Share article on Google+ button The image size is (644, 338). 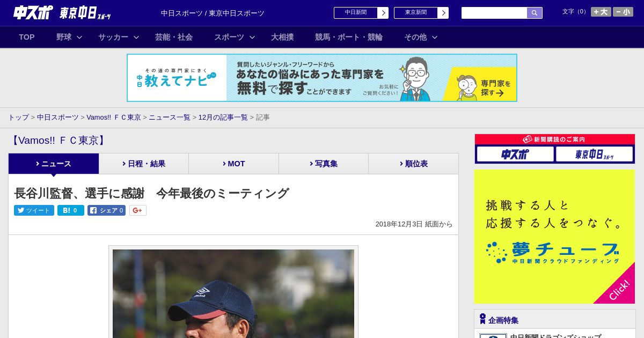click(x=138, y=210)
